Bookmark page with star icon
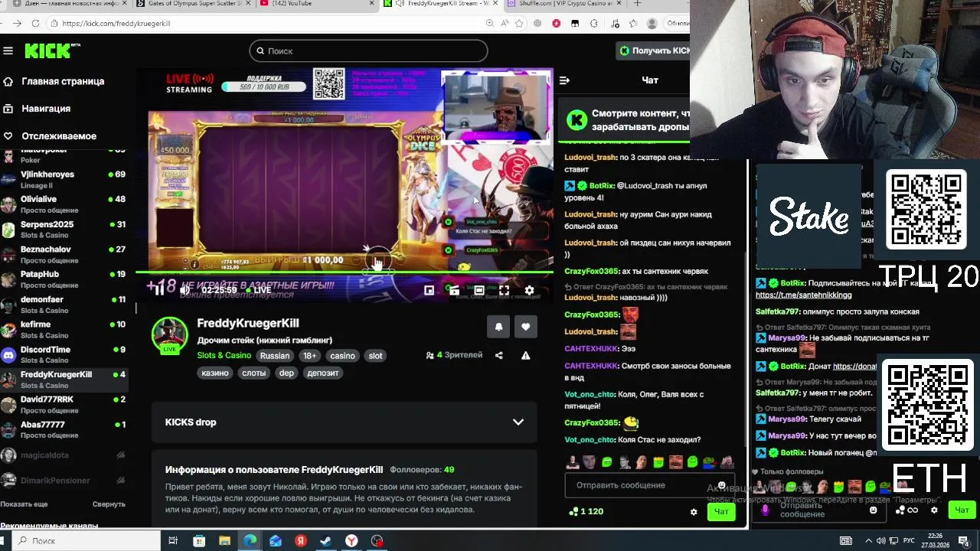The height and width of the screenshot is (551, 980). pos(519,23)
